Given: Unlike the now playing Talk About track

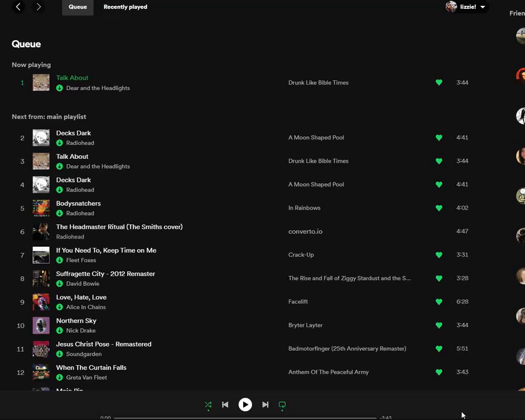Looking at the screenshot, I should (x=439, y=82).
